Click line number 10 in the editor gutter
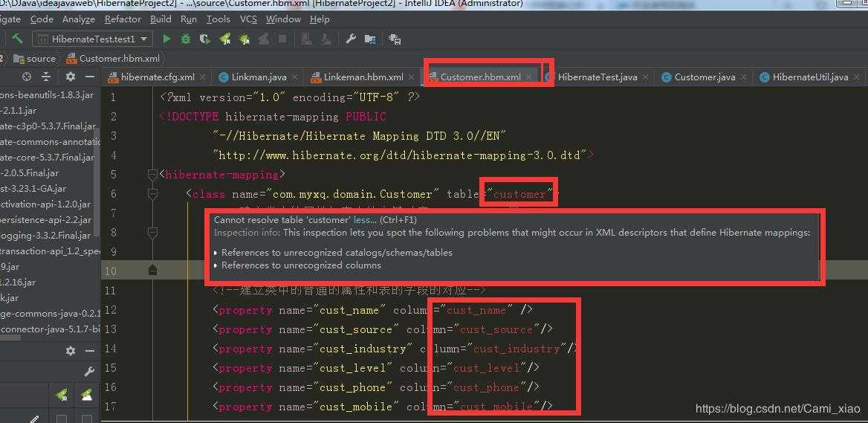868x423 pixels. pos(109,271)
